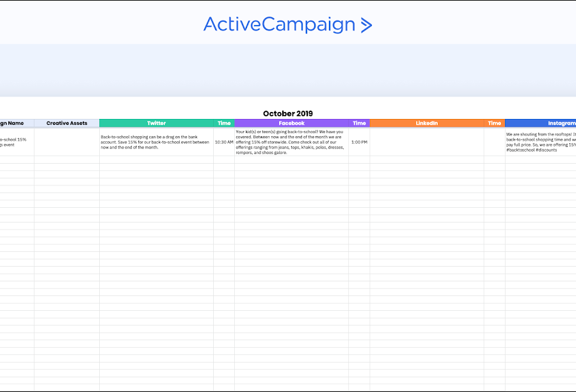Screen dimensions: 576x392
Task: Click the orange Time header beside LinkedIn
Action: click(494, 123)
